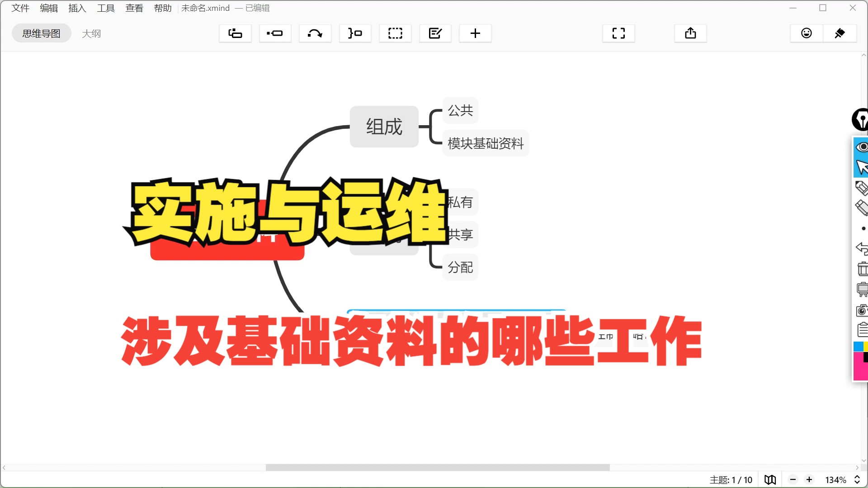Click the vertical scrollbar down arrow
The width and height of the screenshot is (868, 488).
(x=864, y=461)
